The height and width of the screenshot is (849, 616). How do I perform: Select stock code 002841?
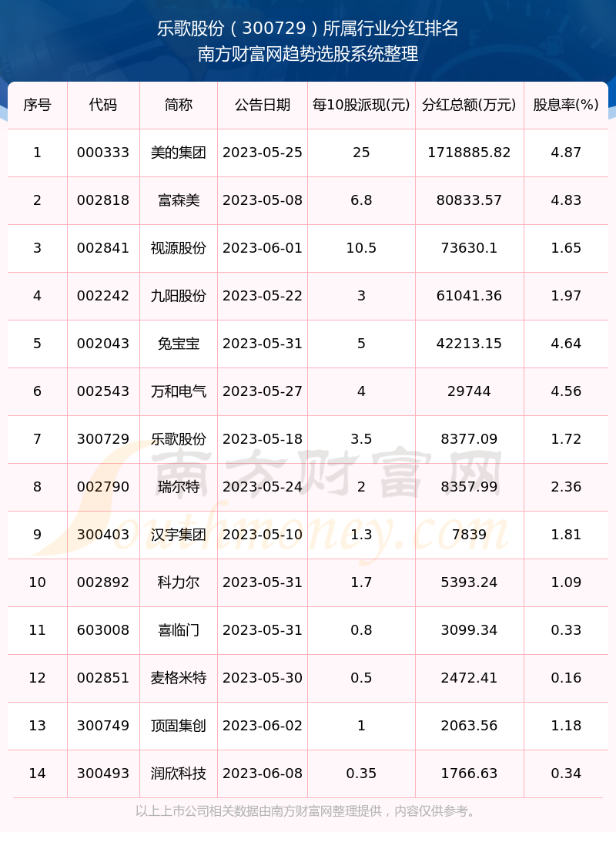point(103,248)
